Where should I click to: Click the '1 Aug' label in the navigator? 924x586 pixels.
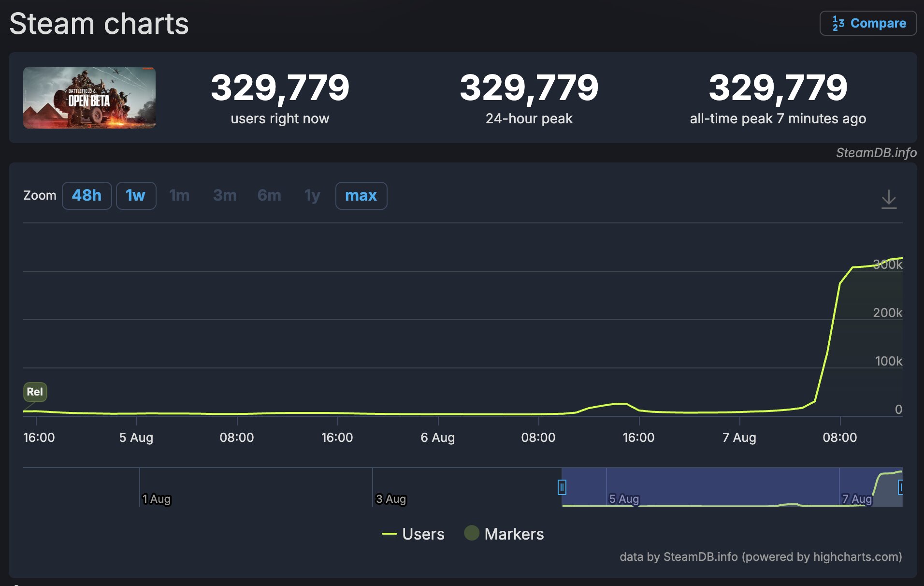pos(157,498)
